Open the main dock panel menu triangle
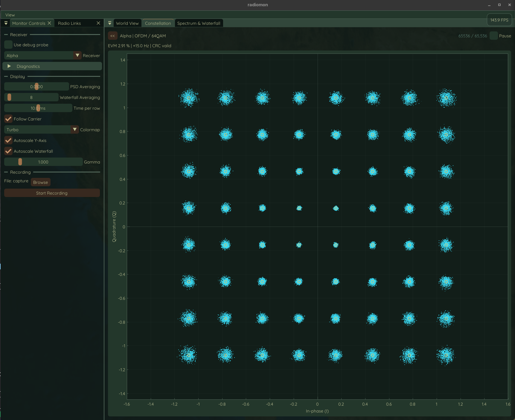Viewport: 515px width, 420px height. [110, 23]
